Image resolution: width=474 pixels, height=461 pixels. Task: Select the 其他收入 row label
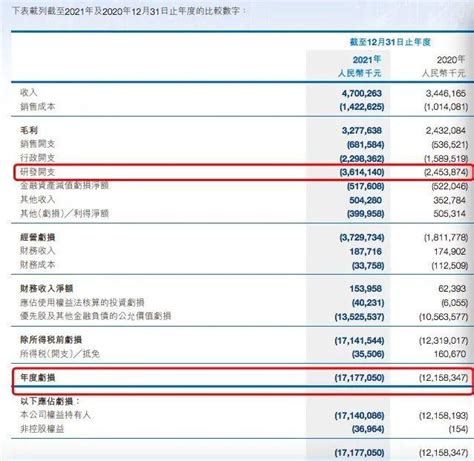pos(37,200)
